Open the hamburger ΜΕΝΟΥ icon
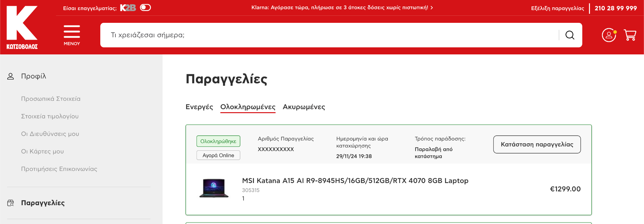This screenshot has height=224, width=644. (x=72, y=35)
